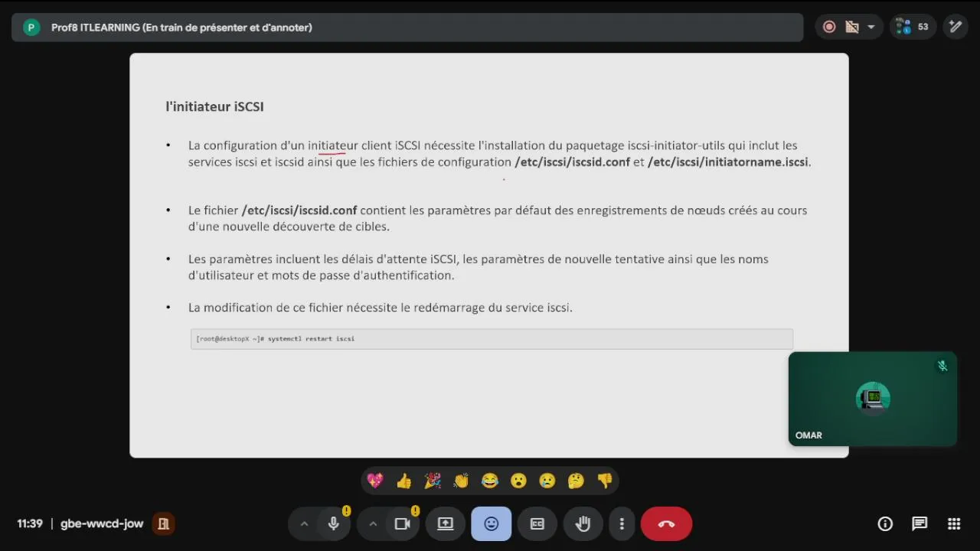Screen dimensions: 980x551
Task: Click the crossed-out icon next to recording
Action: pyautogui.click(x=852, y=27)
